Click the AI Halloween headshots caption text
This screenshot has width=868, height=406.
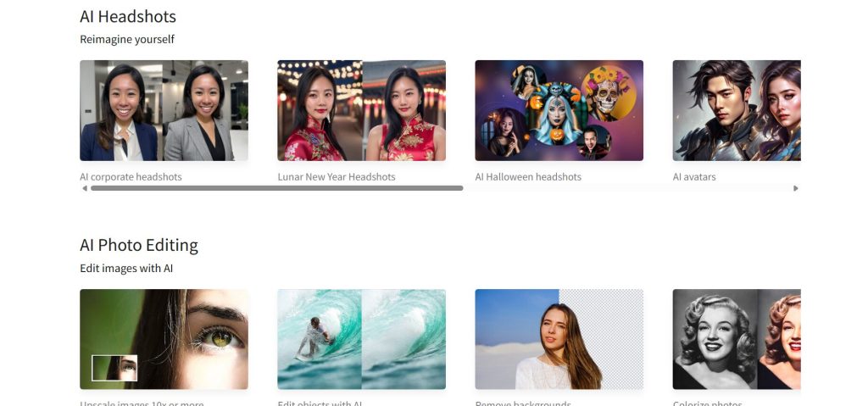pos(528,176)
